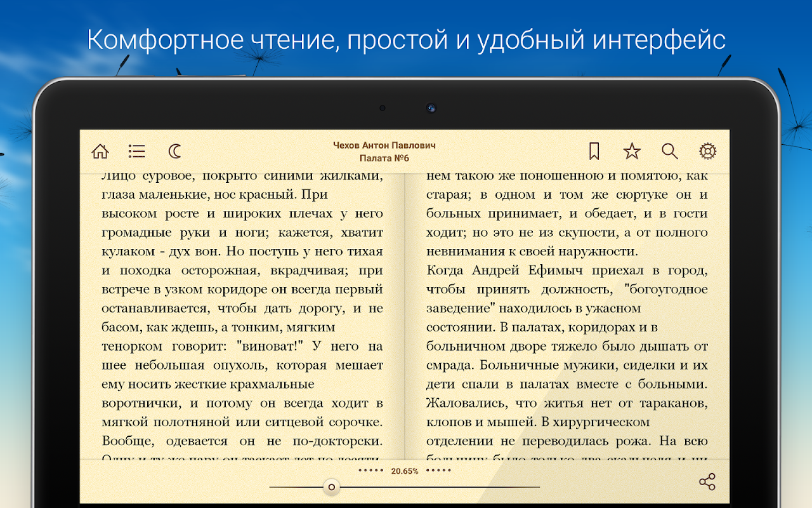The image size is (812, 508).
Task: Click the line "Жаловались, что житья нет от тараканов,"
Action: click(567, 403)
